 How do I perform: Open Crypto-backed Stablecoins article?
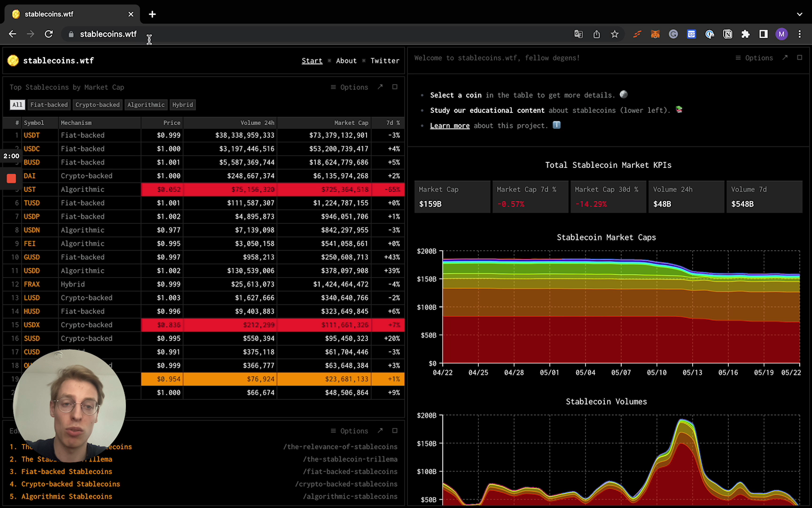(70, 484)
